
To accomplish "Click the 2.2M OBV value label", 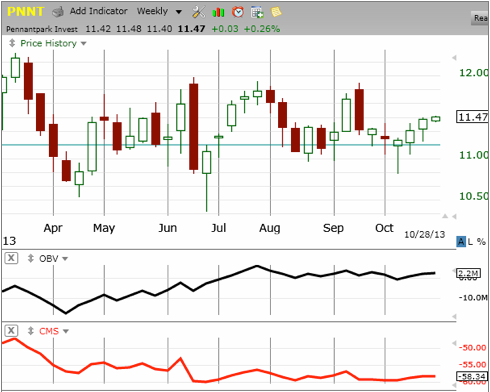I will point(468,273).
